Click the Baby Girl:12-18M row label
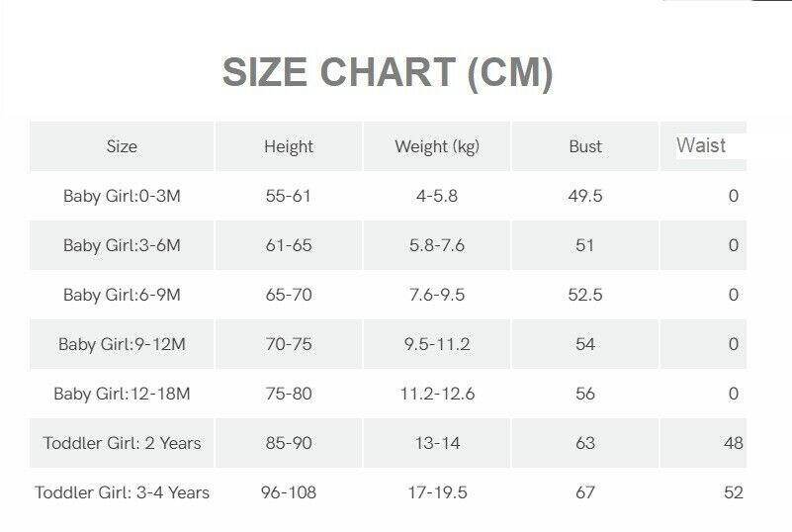This screenshot has height=532, width=792. [x=122, y=394]
